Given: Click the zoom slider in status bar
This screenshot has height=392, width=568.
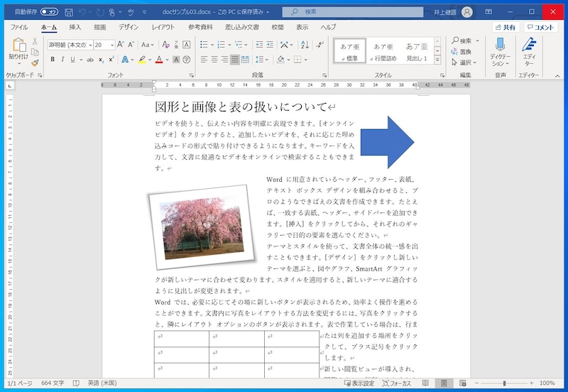Looking at the screenshot, I should [x=505, y=383].
